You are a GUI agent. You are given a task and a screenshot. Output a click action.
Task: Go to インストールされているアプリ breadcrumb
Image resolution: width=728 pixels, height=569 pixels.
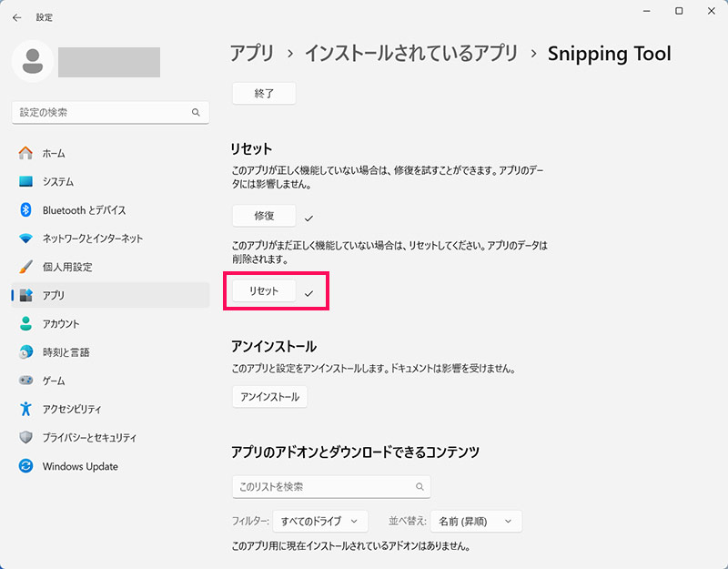tap(410, 54)
